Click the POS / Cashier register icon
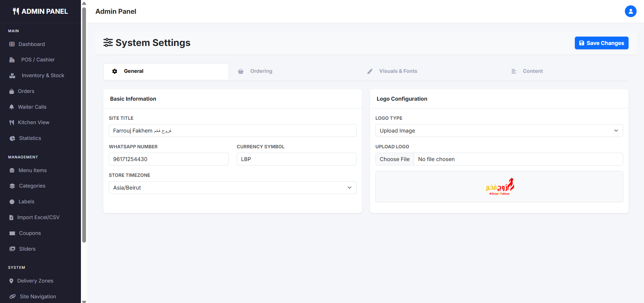The height and width of the screenshot is (303, 644). coord(12,60)
